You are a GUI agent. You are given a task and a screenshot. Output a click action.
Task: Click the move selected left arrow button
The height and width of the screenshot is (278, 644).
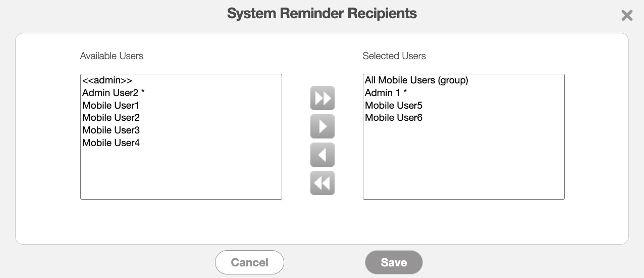coord(323,155)
